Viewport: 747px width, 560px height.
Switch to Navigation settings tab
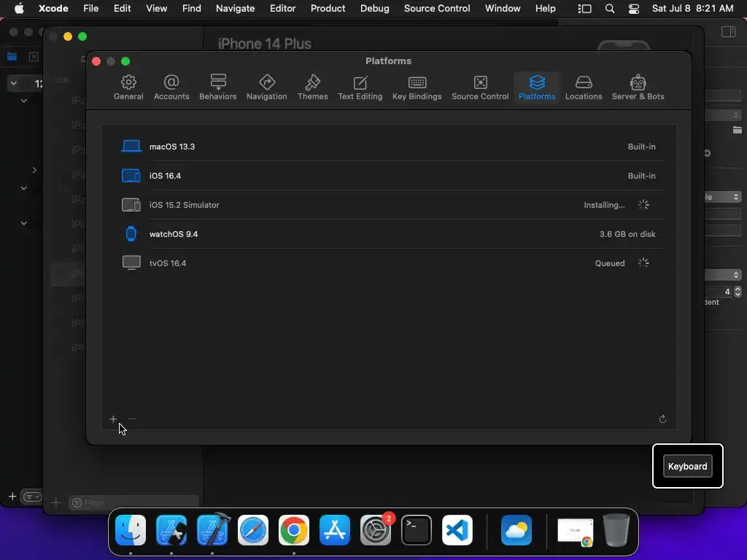266,87
